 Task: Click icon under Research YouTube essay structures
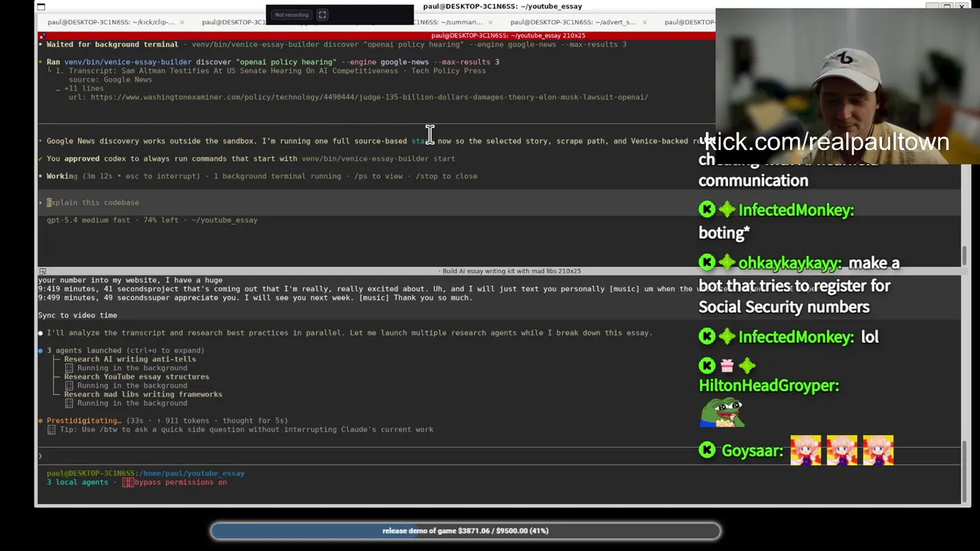69,386
